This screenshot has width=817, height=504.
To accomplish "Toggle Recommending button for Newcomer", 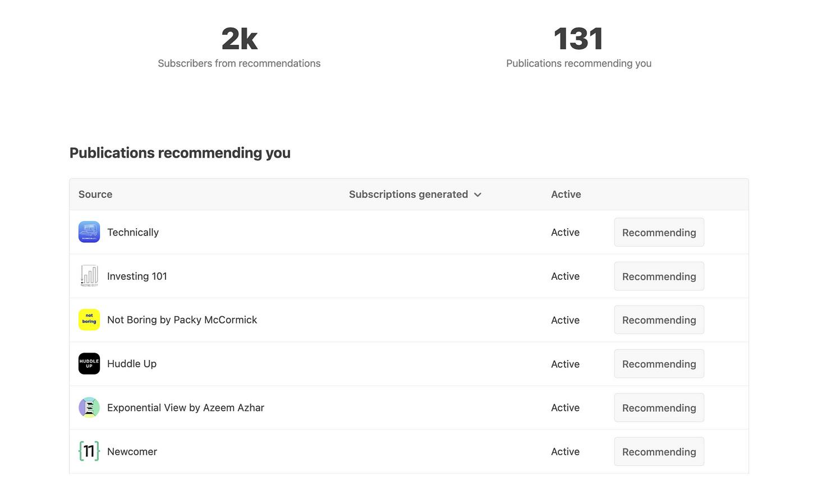I will [659, 452].
